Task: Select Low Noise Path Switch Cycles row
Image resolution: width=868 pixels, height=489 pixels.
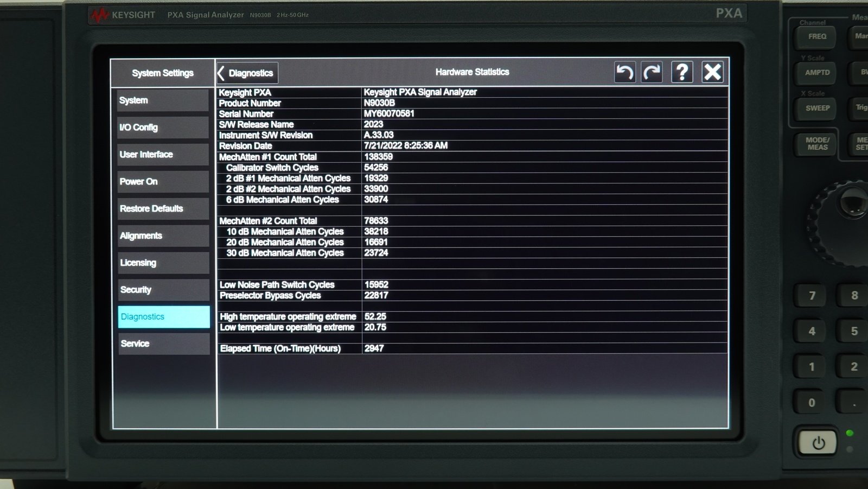Action: coord(472,284)
